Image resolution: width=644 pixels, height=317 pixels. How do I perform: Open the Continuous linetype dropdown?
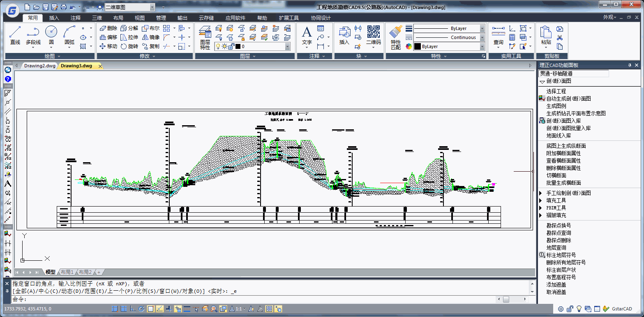tap(482, 37)
